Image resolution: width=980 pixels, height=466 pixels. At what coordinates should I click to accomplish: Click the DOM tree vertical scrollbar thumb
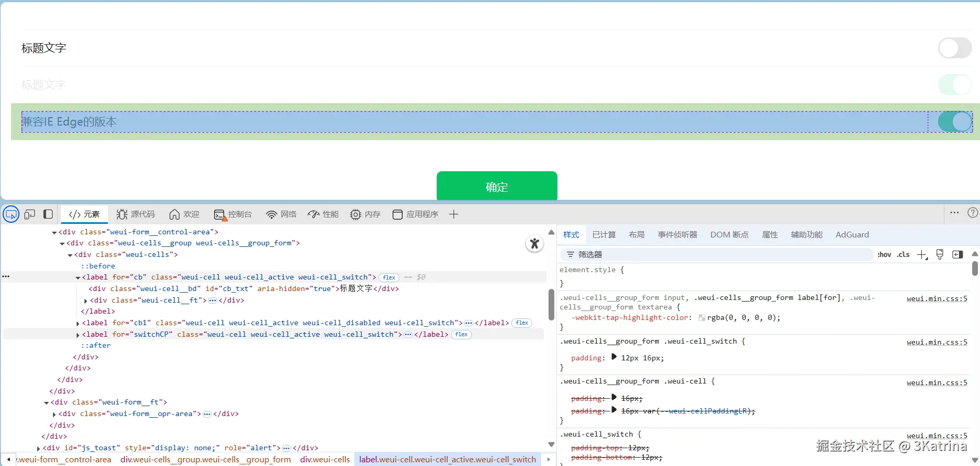(551, 305)
